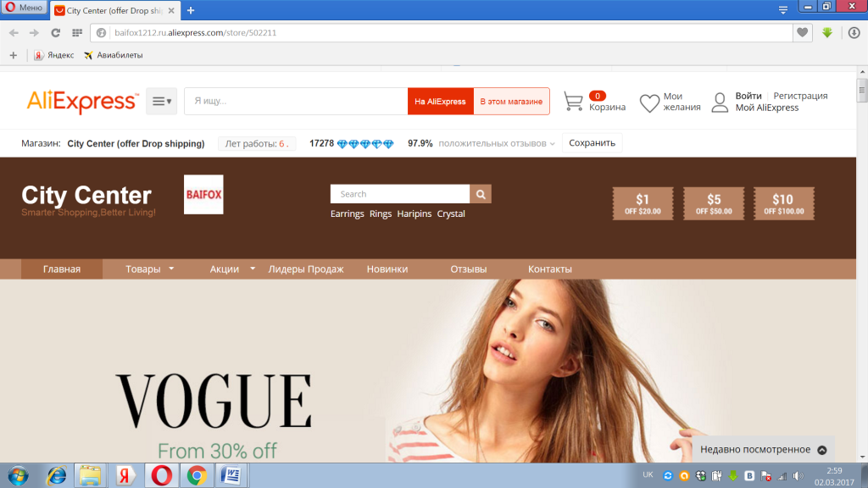Viewport: 868px width, 488px height.
Task: Click the Сохранить store button
Action: click(592, 142)
